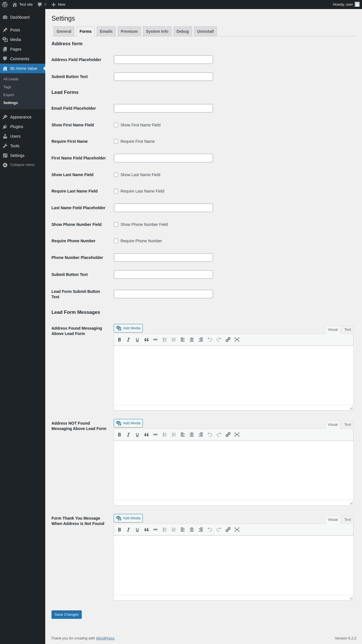
Task: Click Italic icon in Address Found editor
Action: tap(128, 340)
